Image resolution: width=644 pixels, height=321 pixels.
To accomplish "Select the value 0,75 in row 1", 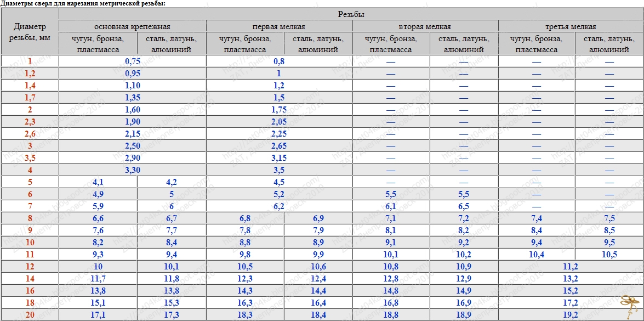I will tap(132, 61).
